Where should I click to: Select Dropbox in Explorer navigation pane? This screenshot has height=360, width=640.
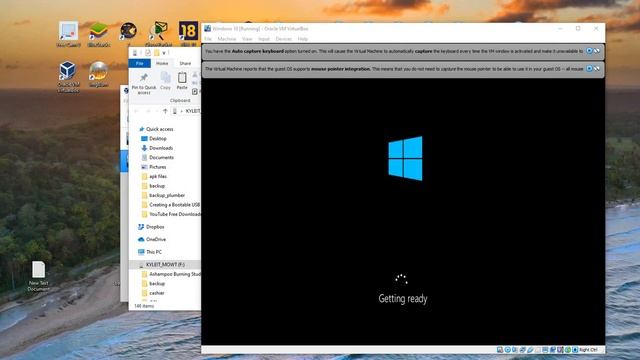151,227
